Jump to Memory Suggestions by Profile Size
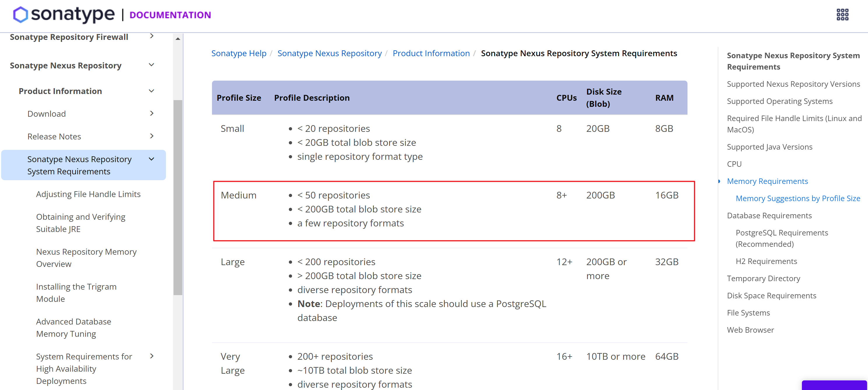Screen dimensions: 868x390 click(798, 198)
